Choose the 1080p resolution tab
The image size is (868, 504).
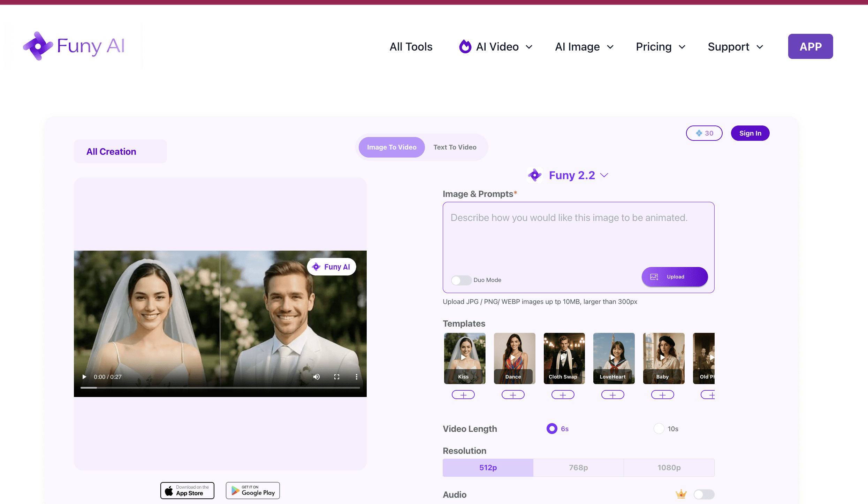point(669,468)
